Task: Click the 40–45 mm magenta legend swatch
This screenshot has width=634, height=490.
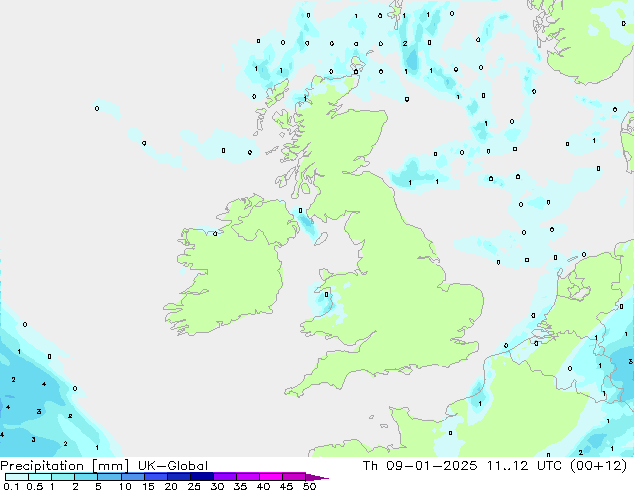Action: pos(271,477)
